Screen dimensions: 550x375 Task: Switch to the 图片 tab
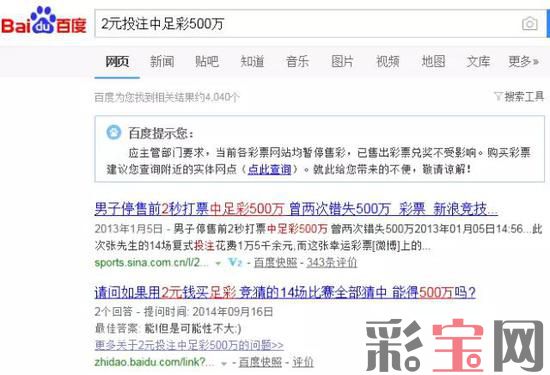[342, 62]
